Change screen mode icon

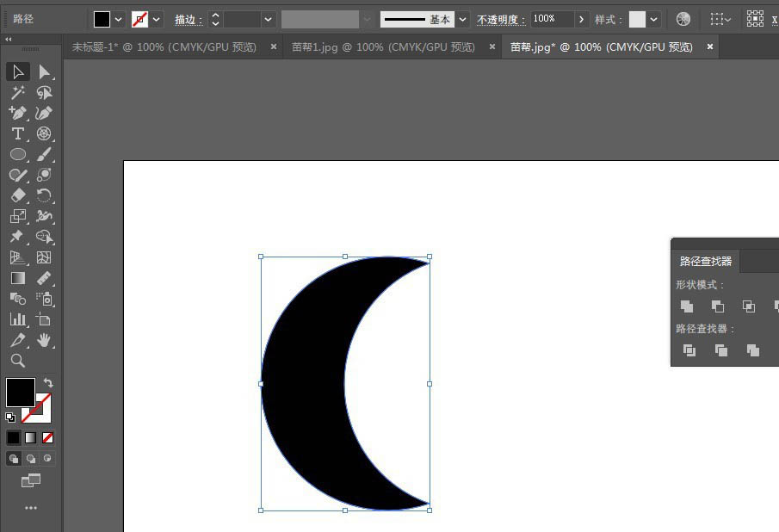click(x=31, y=480)
